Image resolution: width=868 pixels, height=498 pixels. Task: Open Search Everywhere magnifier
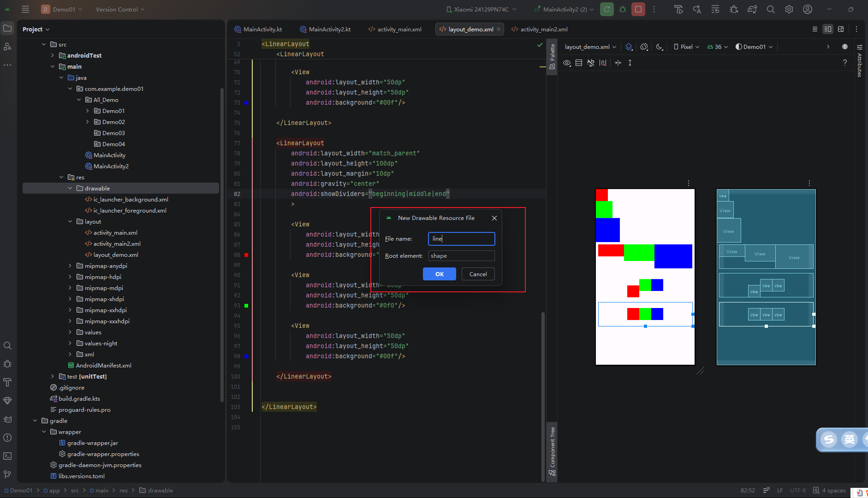click(x=771, y=9)
